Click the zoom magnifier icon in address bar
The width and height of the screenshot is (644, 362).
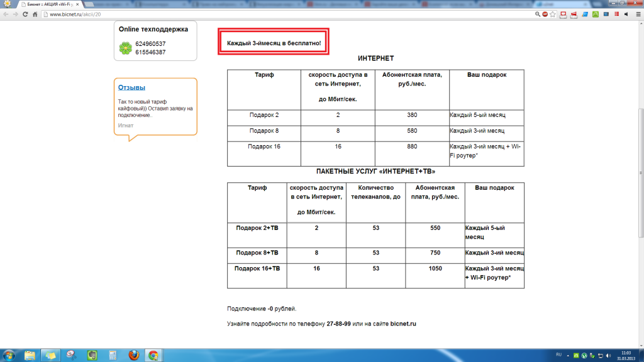(x=536, y=14)
